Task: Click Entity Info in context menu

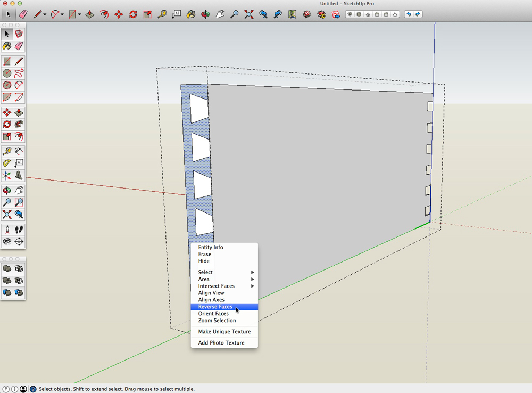Action: click(211, 247)
